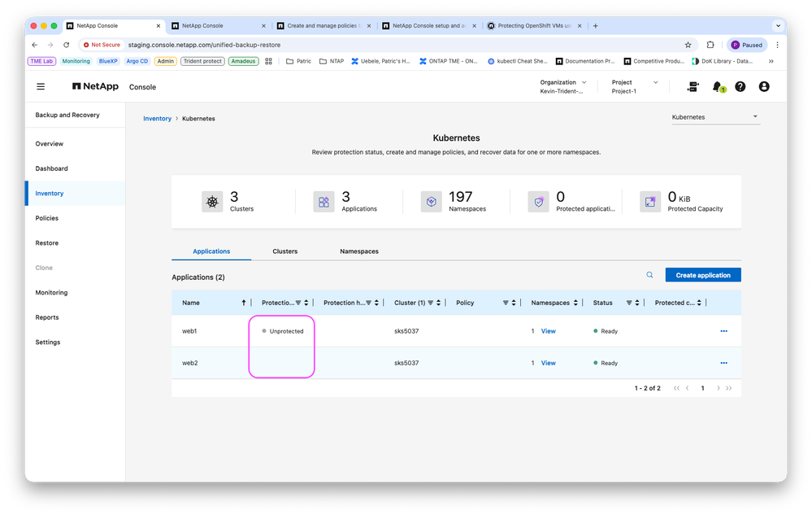
Task: Open the agents icon beside the Project selector
Action: [693, 86]
